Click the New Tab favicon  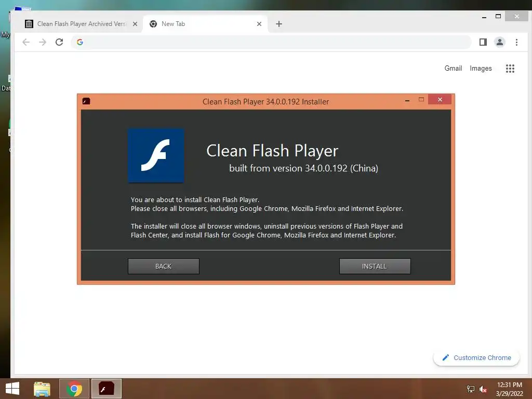click(x=153, y=24)
